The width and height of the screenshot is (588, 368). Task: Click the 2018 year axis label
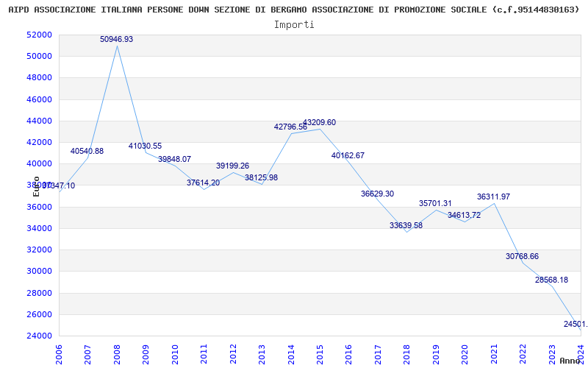coord(407,353)
